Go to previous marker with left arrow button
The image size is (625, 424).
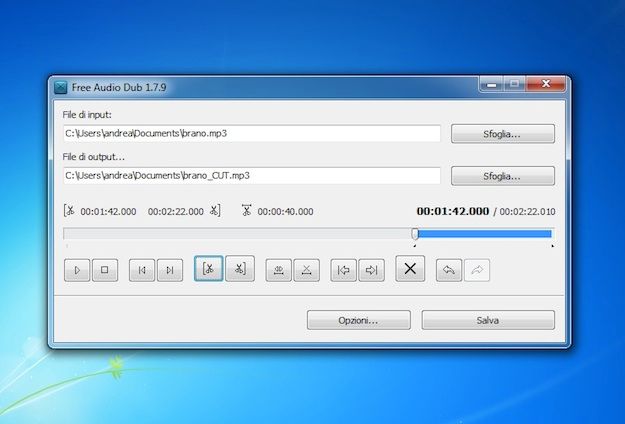344,270
